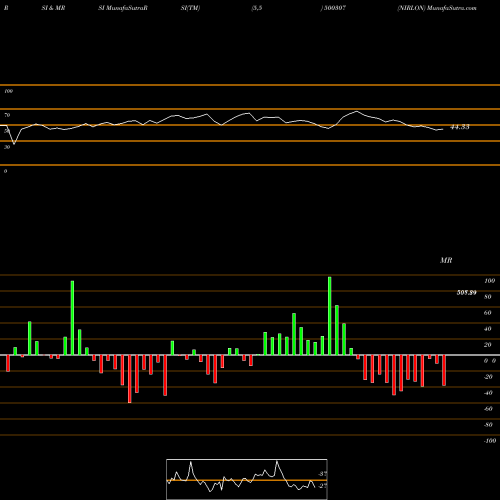Click the MR axis label -40
Image resolution: width=500 pixels, height=500 pixels.
488,393
